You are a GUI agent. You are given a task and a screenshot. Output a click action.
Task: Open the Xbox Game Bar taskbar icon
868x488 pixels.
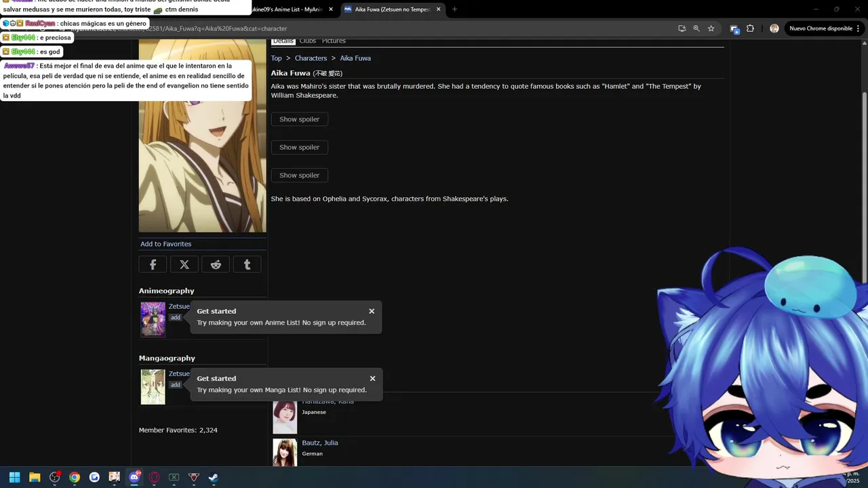[174, 477]
